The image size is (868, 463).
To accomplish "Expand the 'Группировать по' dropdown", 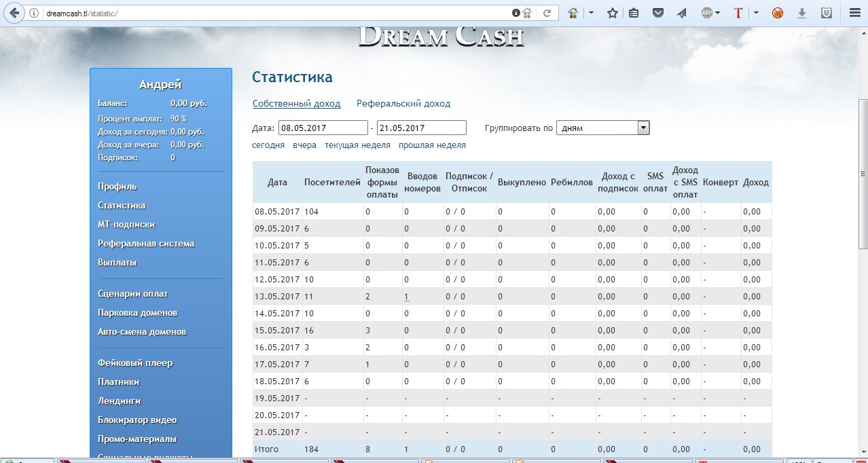I will point(643,128).
